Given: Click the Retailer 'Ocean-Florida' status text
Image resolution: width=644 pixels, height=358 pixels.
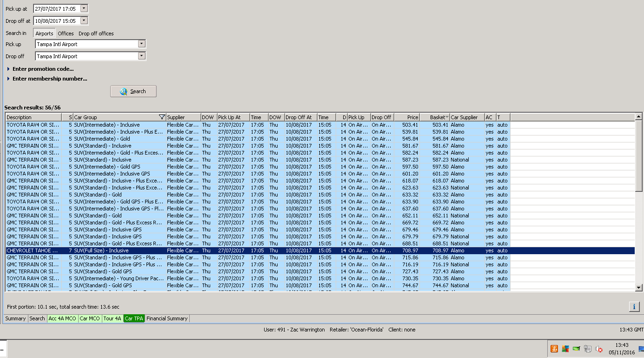Looking at the screenshot, I should click(357, 330).
